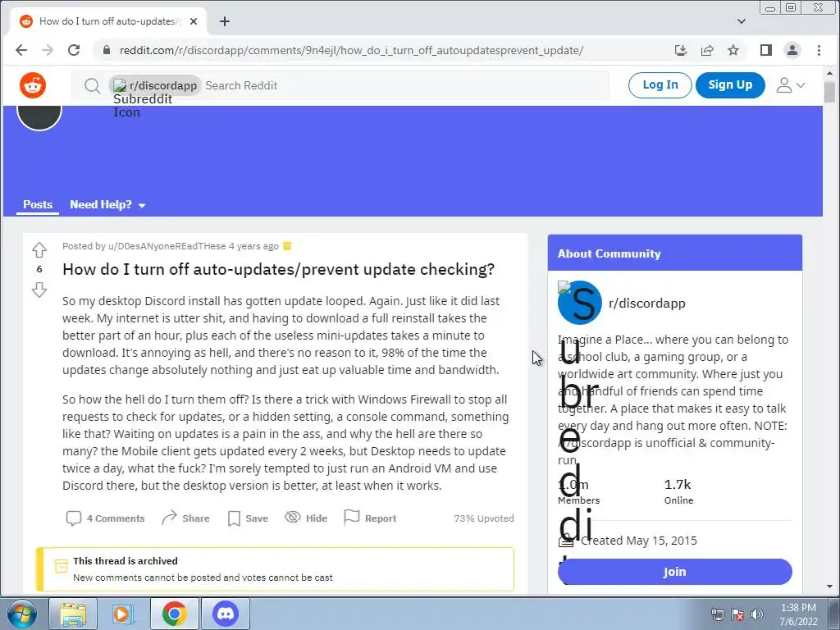840x630 pixels.
Task: Click the post title heading
Action: 279,269
